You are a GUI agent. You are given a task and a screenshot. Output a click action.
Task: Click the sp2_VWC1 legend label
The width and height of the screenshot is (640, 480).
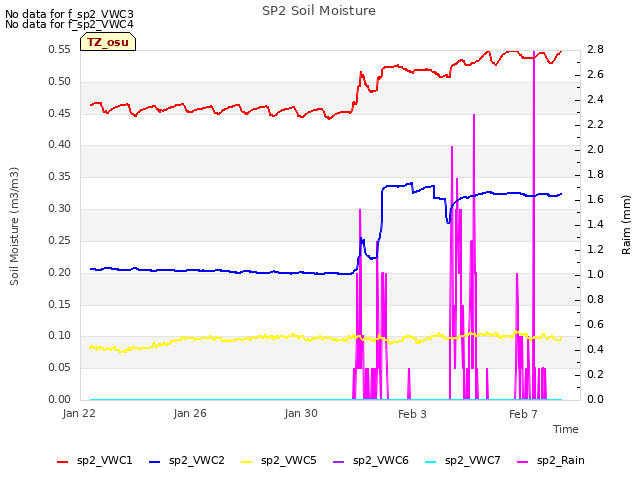click(104, 460)
